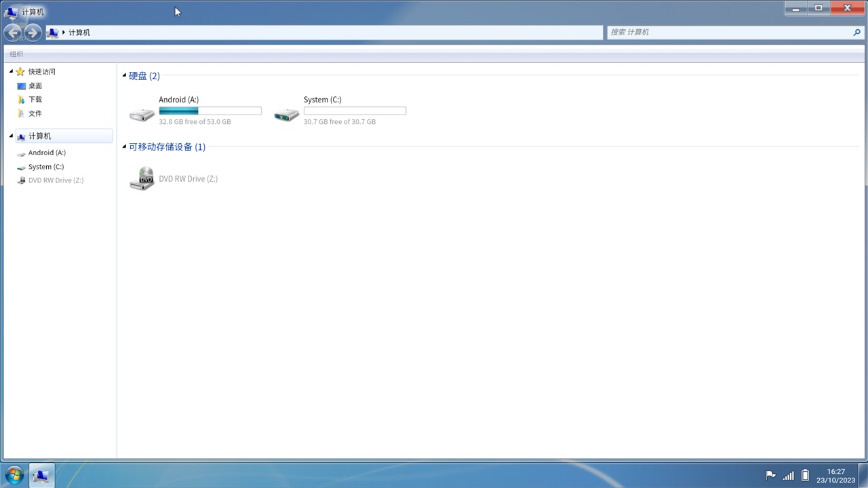
Task: Select Android (A:) in navigation tree
Action: tap(47, 153)
